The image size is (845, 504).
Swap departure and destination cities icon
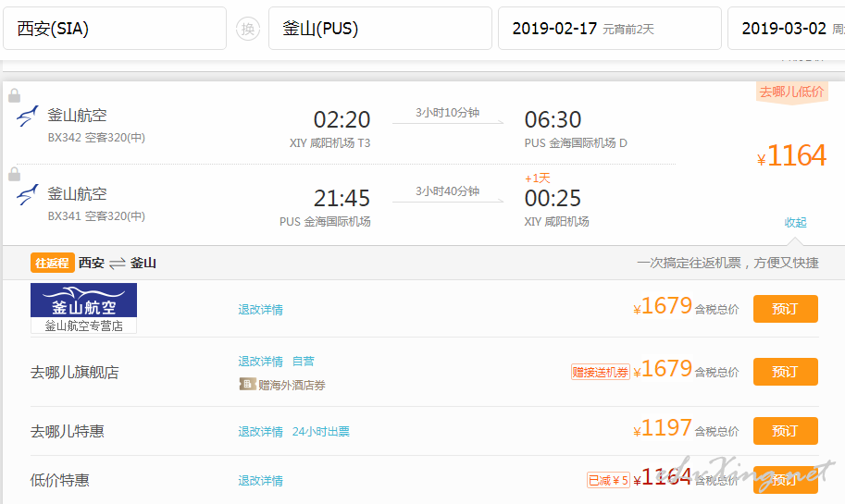[x=248, y=29]
